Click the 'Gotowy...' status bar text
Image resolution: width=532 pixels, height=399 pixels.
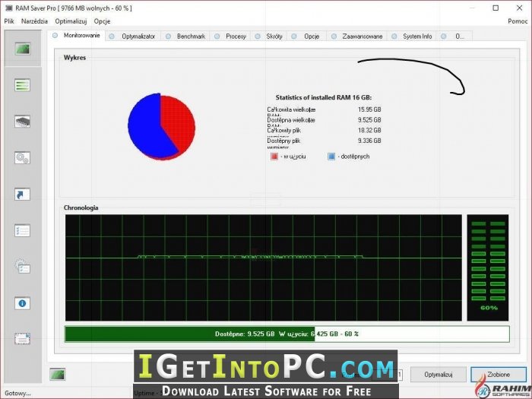pos(17,393)
